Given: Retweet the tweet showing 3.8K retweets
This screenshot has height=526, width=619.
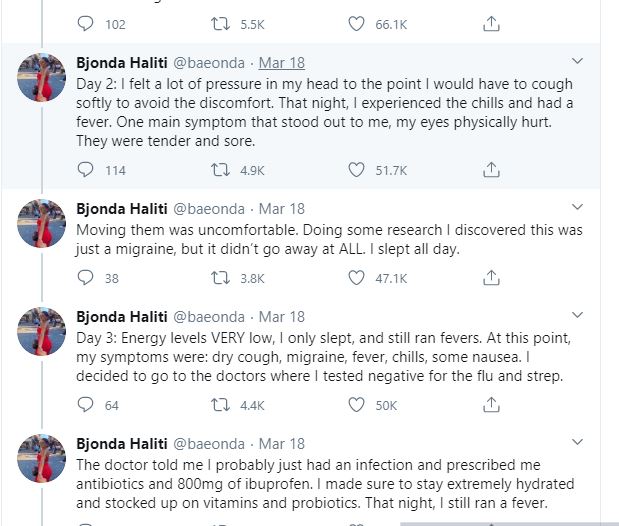Looking at the screenshot, I should point(220,278).
